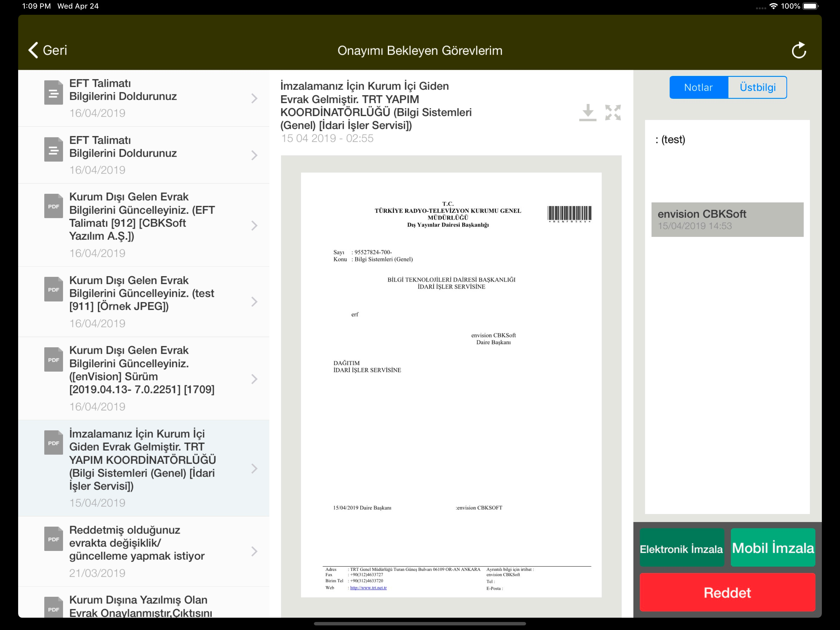The height and width of the screenshot is (630, 840).
Task: Tap the 15/04/2019 Daire Başkanı footer line
Action: tap(362, 508)
